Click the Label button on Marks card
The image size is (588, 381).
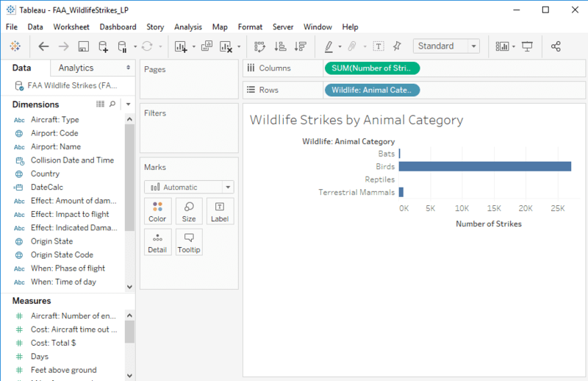220,211
